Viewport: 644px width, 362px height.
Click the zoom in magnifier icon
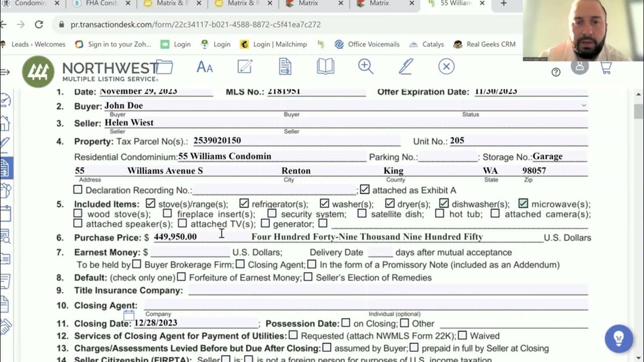click(x=366, y=66)
